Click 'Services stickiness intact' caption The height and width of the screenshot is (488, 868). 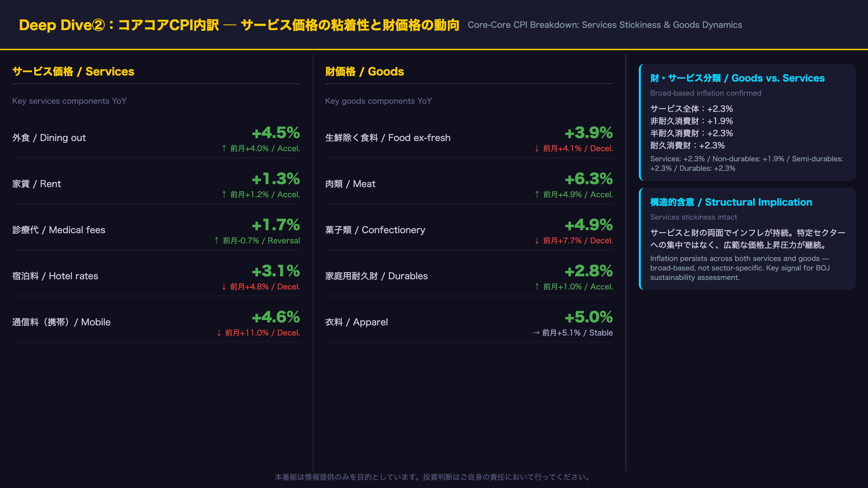coord(693,217)
